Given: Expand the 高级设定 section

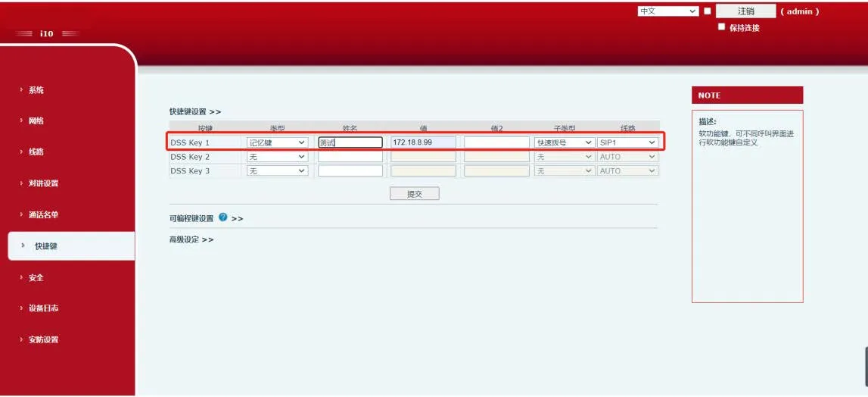Looking at the screenshot, I should coord(191,239).
